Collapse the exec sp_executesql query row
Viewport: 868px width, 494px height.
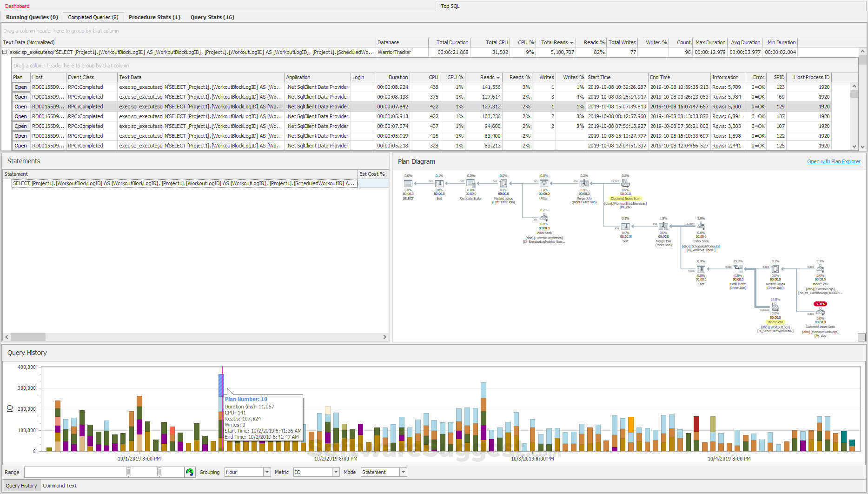coord(4,52)
